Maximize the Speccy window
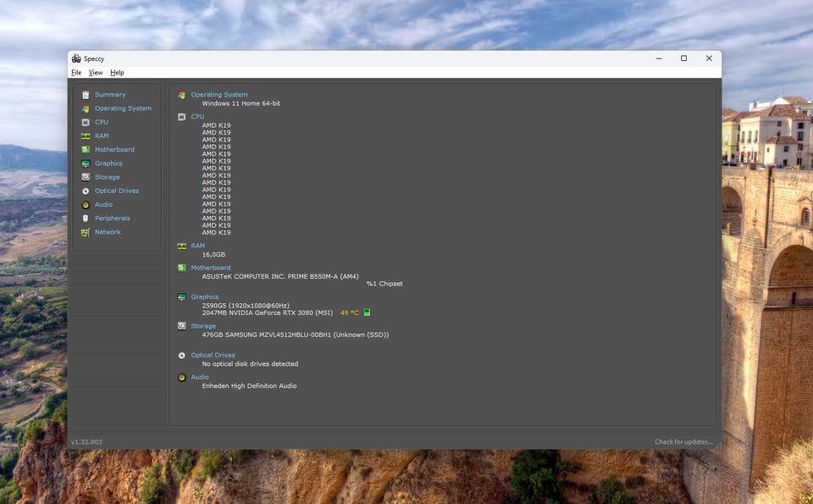The height and width of the screenshot is (504, 813). click(x=684, y=58)
